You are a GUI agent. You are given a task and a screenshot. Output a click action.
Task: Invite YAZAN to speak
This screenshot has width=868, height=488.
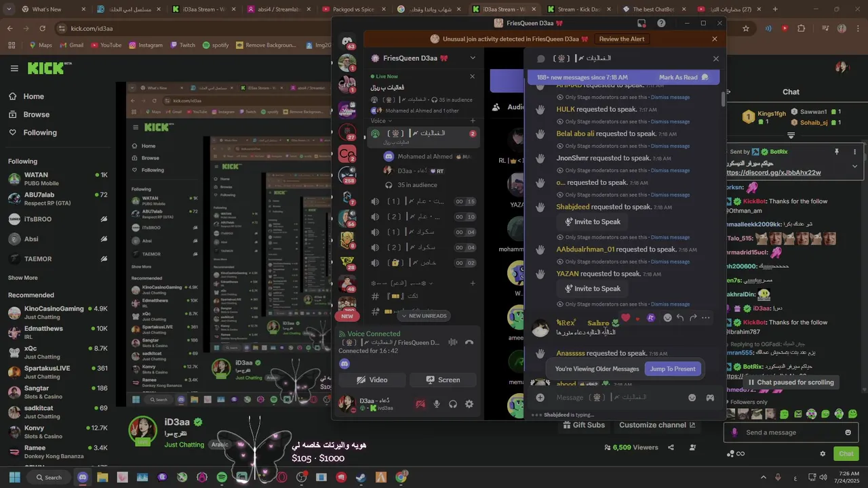593,289
